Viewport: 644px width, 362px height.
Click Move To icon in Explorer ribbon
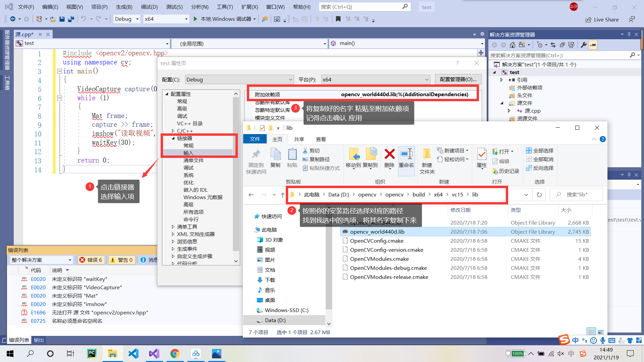(353, 158)
